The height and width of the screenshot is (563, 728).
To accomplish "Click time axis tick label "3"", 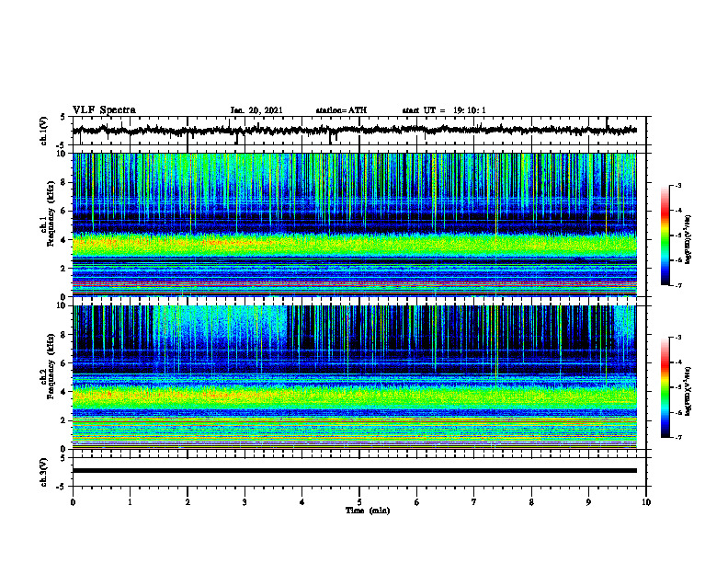I will point(245,502).
